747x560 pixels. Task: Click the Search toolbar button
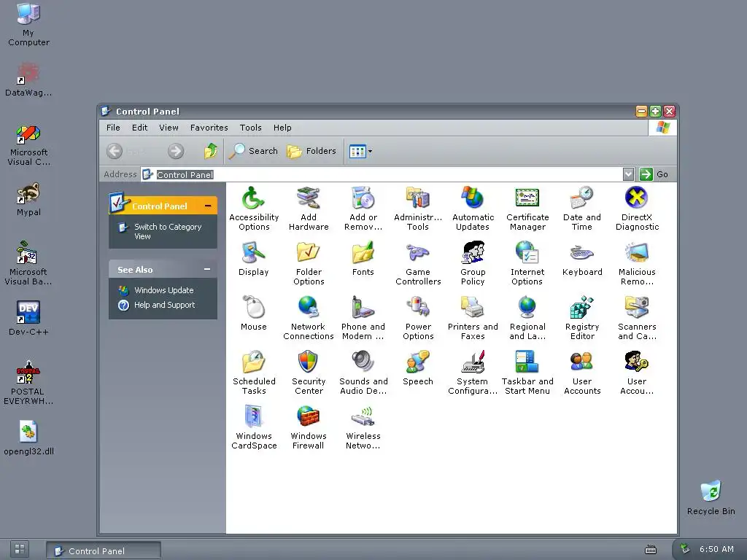253,151
